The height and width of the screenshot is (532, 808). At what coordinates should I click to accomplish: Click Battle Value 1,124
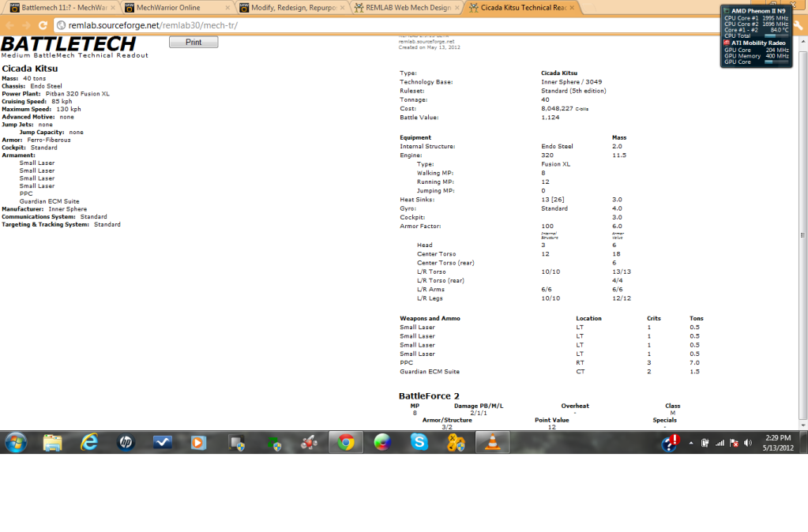point(551,118)
